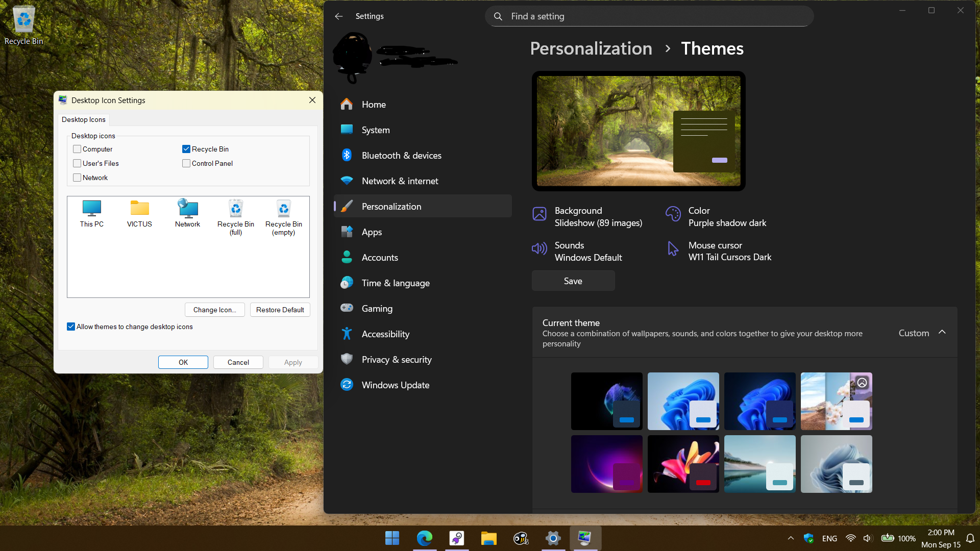
Task: Select the Recycle Bin (full) icon
Action: 235,217
